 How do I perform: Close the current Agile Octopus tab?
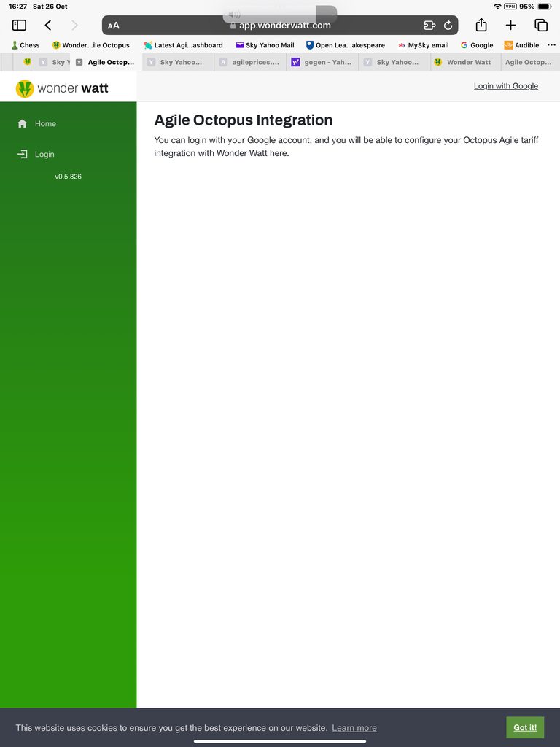(x=79, y=63)
